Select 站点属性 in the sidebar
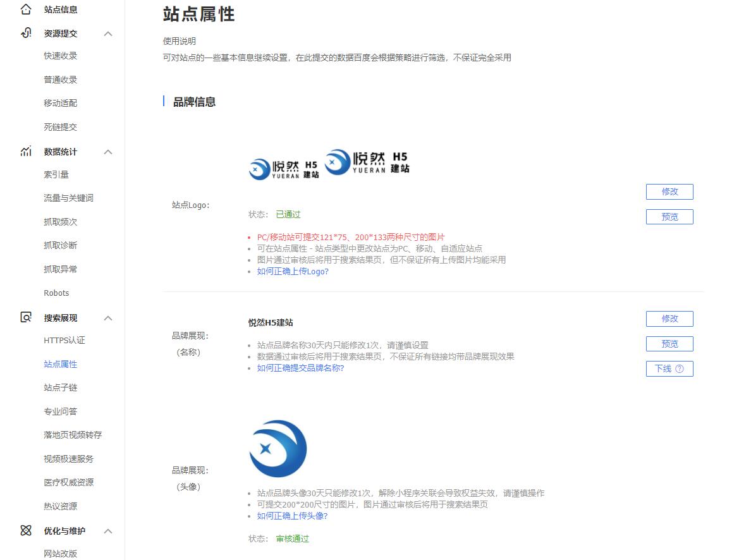739x560 pixels. [x=60, y=364]
